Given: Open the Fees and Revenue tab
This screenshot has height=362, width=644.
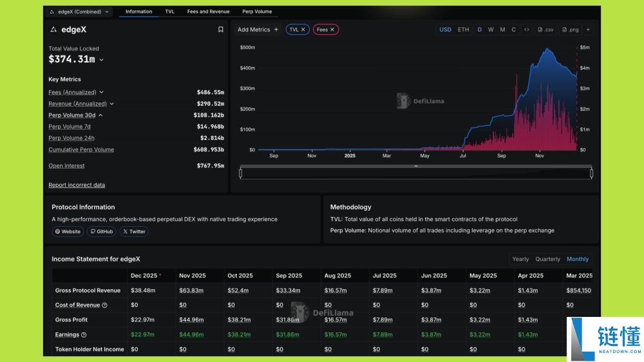Looking at the screenshot, I should (x=208, y=12).
